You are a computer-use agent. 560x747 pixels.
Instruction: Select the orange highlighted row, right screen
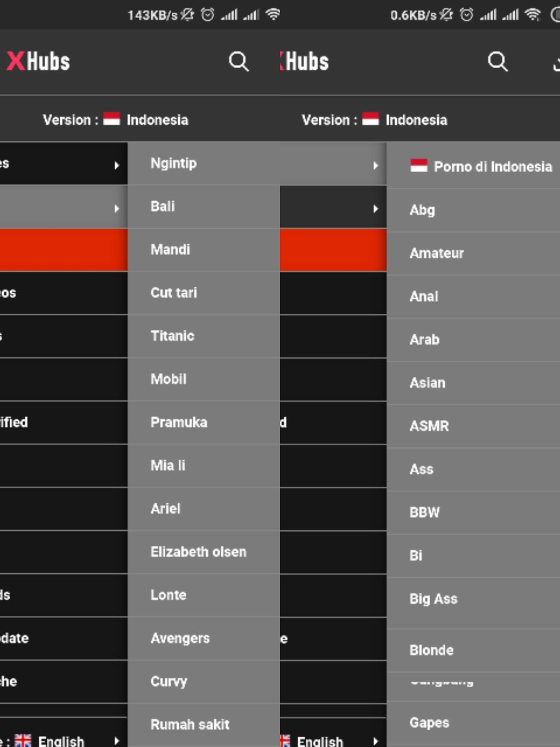(333, 250)
